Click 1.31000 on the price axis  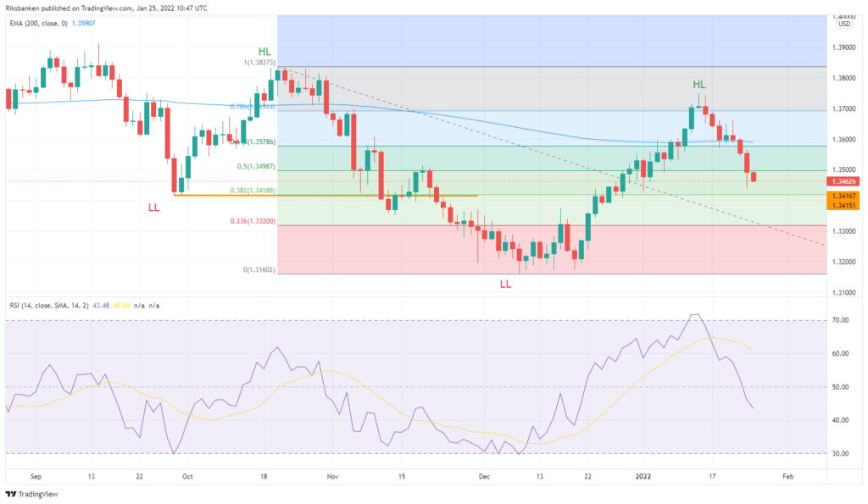[844, 293]
